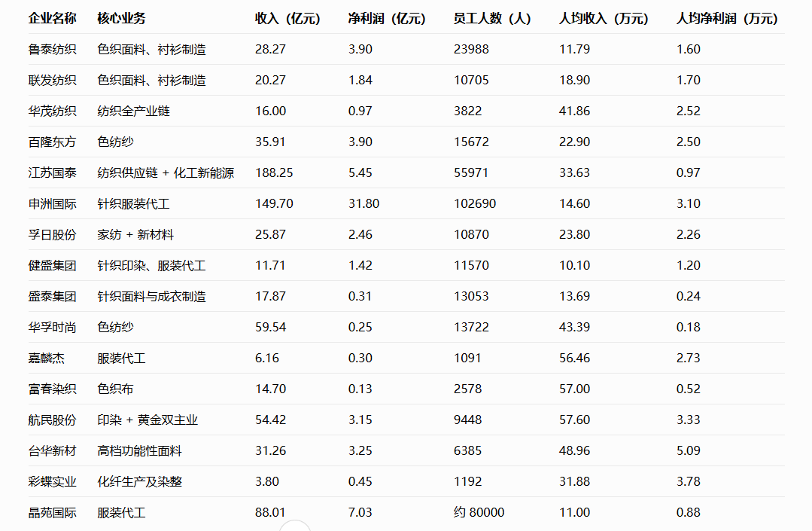Click per-capita net profit 3.78

click(x=689, y=482)
